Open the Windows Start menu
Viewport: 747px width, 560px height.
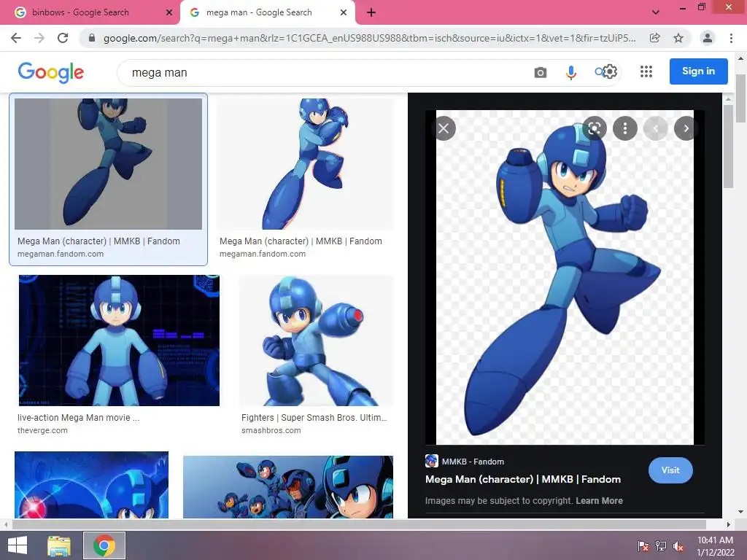[x=18, y=545]
